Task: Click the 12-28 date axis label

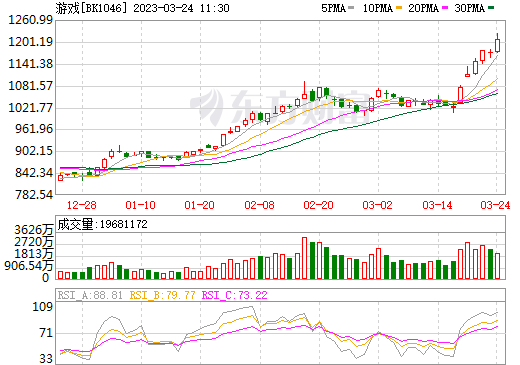Action: tap(82, 205)
